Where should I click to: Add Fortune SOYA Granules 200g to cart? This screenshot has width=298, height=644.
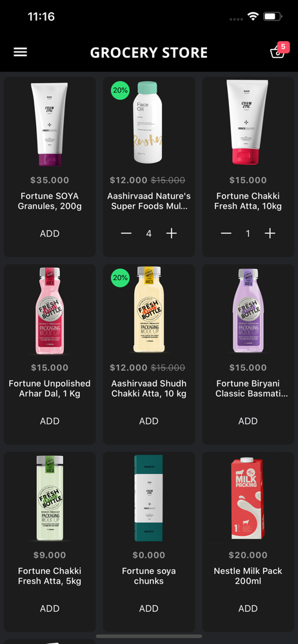tap(50, 233)
